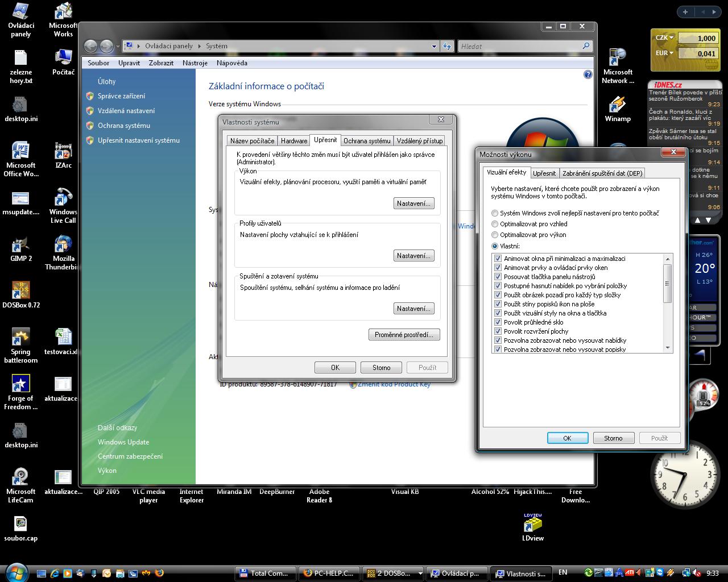Select 'Optimalizovat pro výkon' radio button
The width and height of the screenshot is (728, 582).
(x=495, y=235)
